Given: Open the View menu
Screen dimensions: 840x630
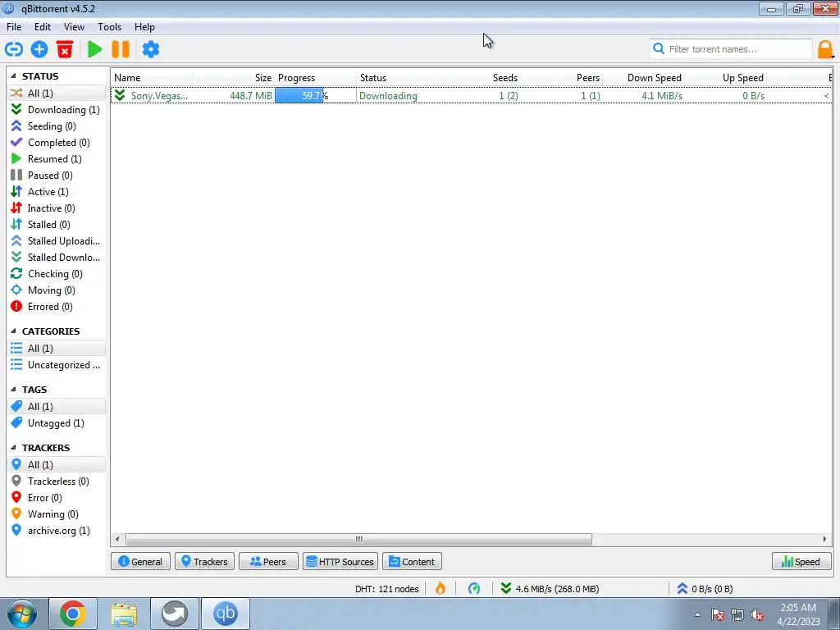Looking at the screenshot, I should coord(74,27).
